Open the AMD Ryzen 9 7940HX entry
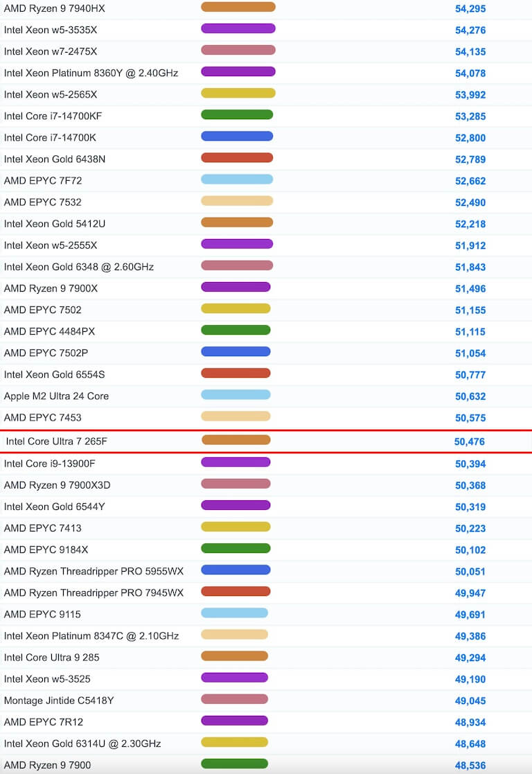 click(54, 8)
